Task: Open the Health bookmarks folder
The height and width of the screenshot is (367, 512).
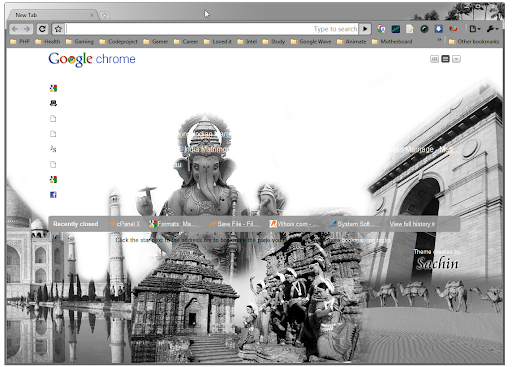Action: (x=48, y=42)
